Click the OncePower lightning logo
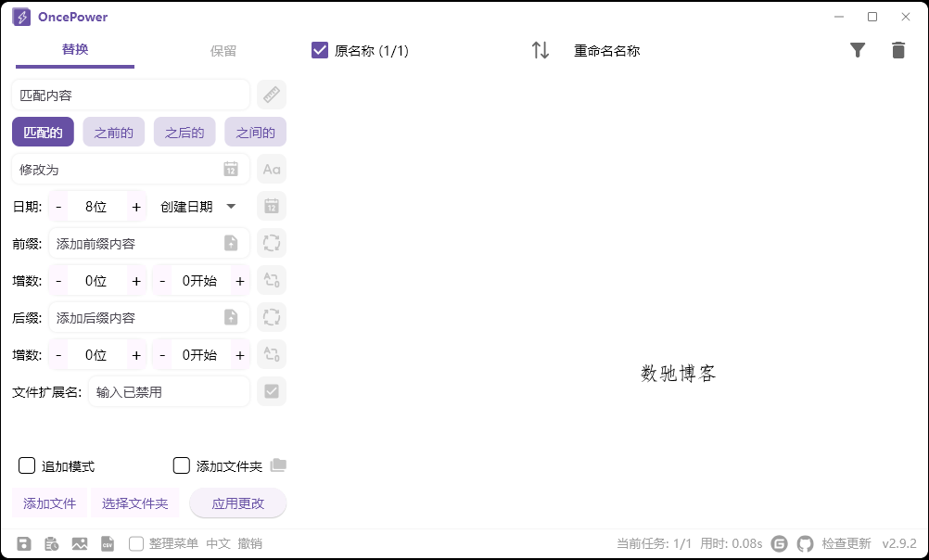929x560 pixels. tap(21, 17)
